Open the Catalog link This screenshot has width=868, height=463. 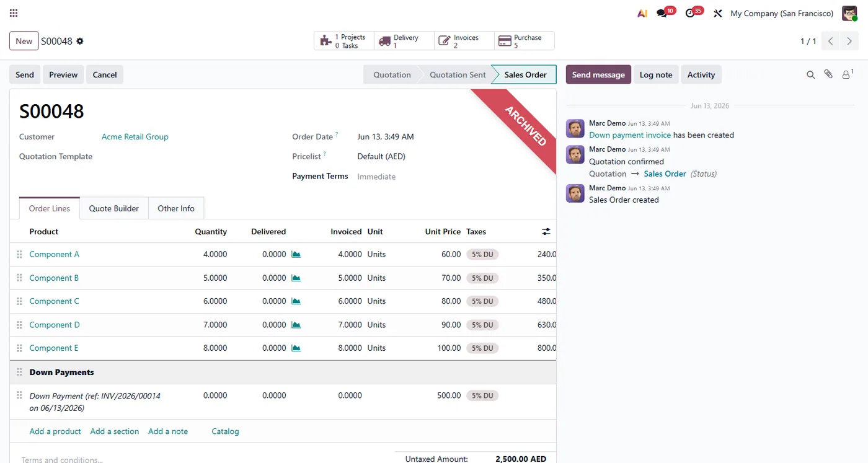click(x=225, y=431)
